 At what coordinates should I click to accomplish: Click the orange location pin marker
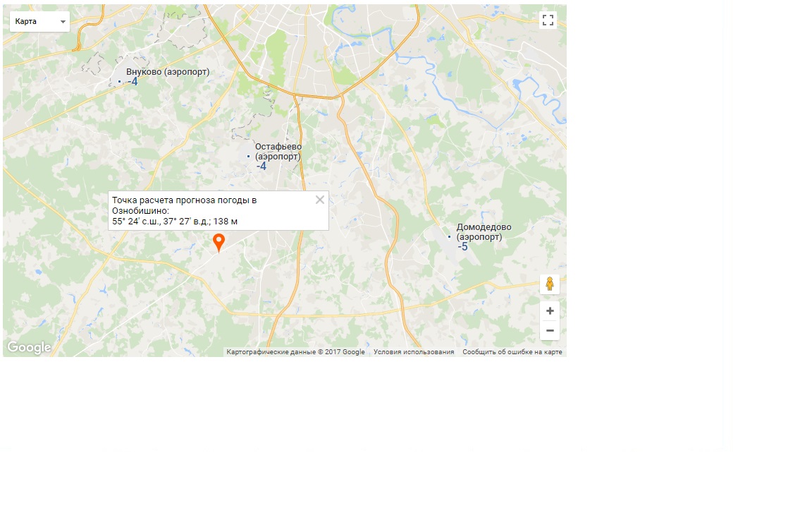click(219, 243)
